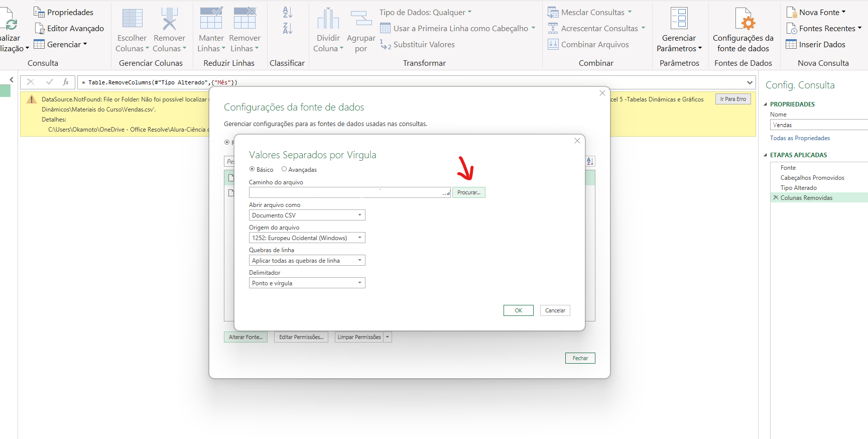Viewport: 868px width, 439px height.
Task: Open Configurações da fonte de dados ribbon button
Action: click(743, 30)
